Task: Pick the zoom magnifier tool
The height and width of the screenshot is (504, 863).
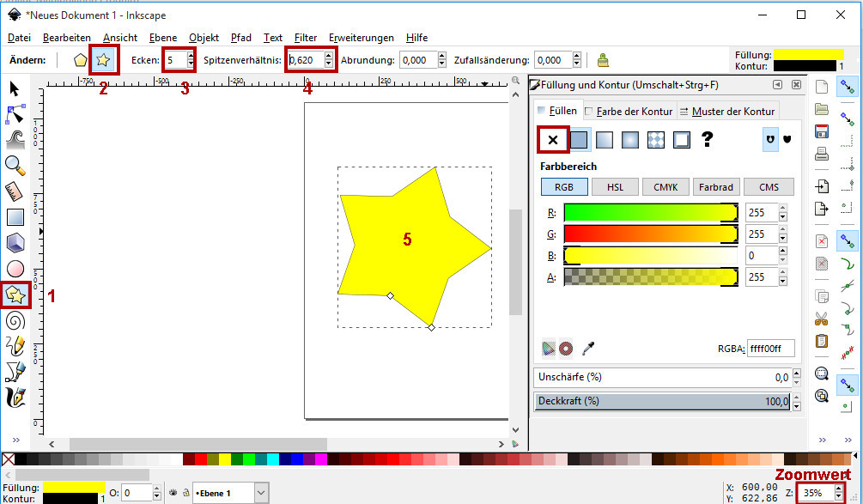Action: click(15, 165)
